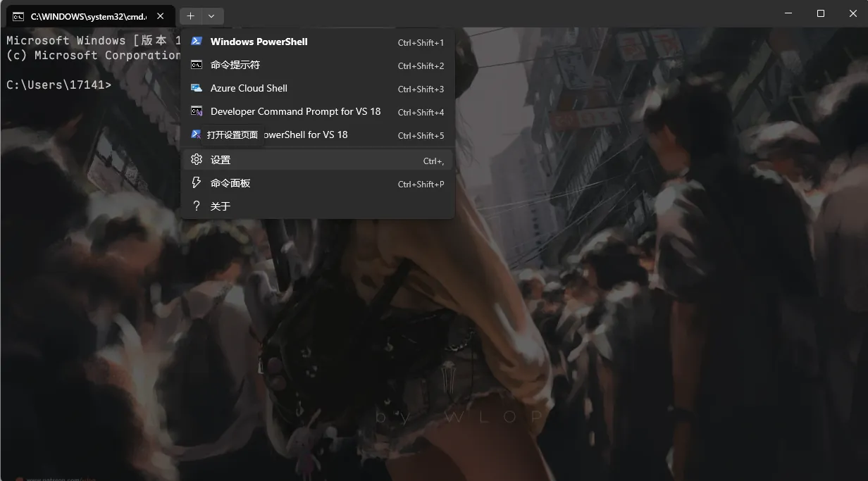Click the 关于 question mark icon
Image resolution: width=868 pixels, height=481 pixels.
pyautogui.click(x=197, y=206)
